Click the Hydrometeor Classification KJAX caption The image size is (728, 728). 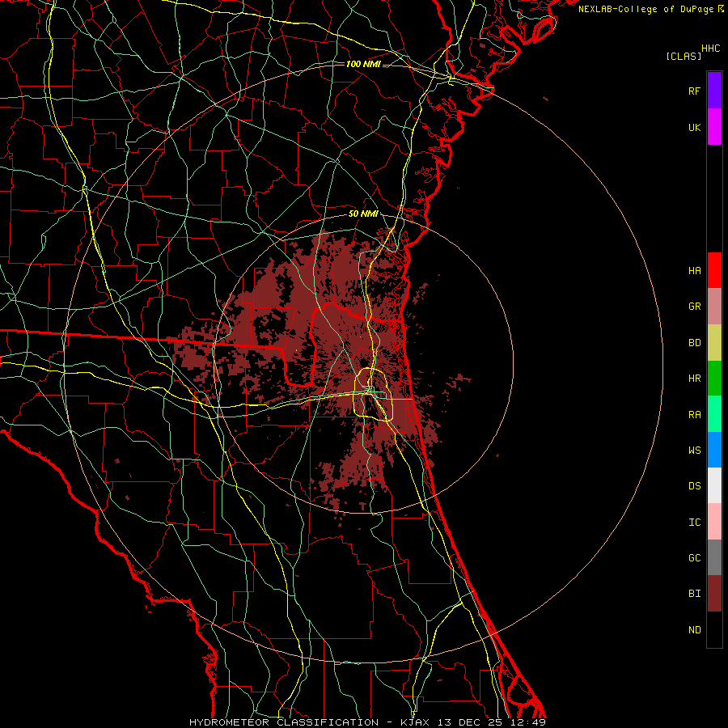[x=367, y=722]
